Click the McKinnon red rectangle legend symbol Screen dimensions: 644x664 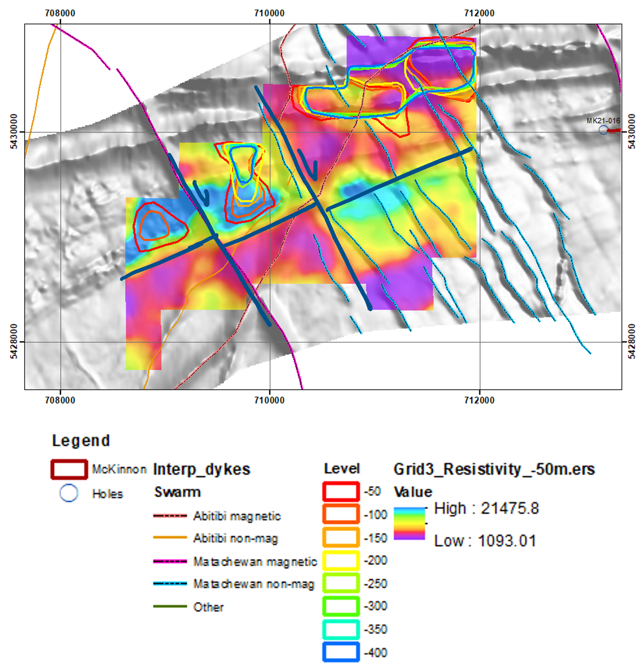pos(69,469)
